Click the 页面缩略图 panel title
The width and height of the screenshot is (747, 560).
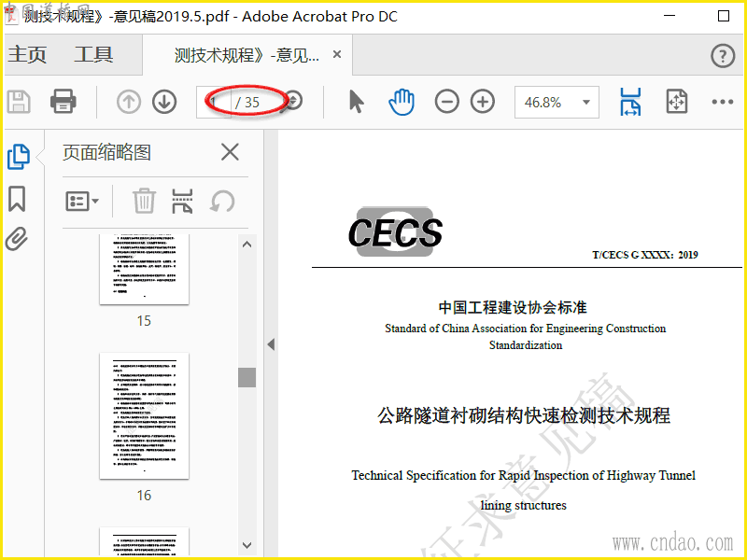coord(107,153)
